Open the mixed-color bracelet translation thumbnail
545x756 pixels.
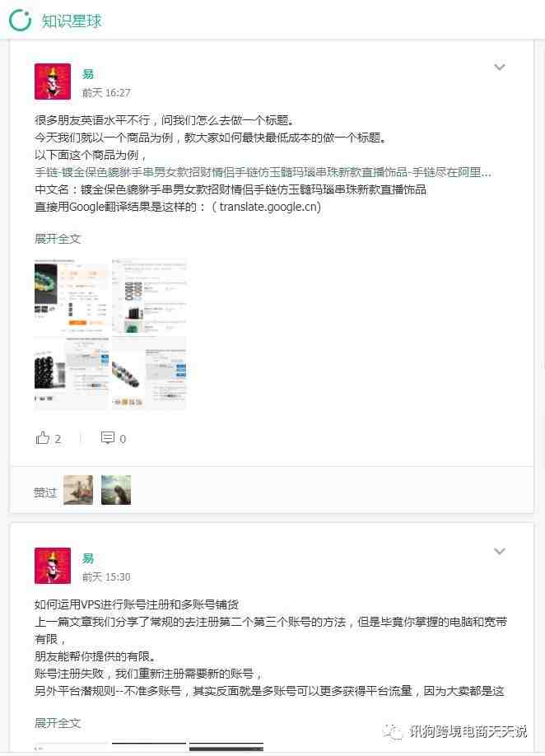pyautogui.click(x=149, y=373)
